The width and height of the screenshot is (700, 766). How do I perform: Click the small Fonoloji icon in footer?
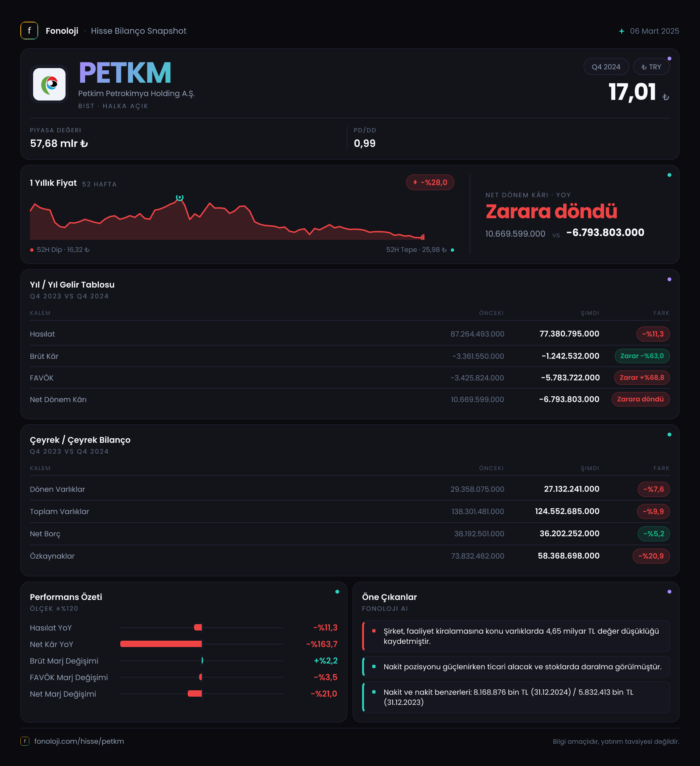pyautogui.click(x=25, y=741)
